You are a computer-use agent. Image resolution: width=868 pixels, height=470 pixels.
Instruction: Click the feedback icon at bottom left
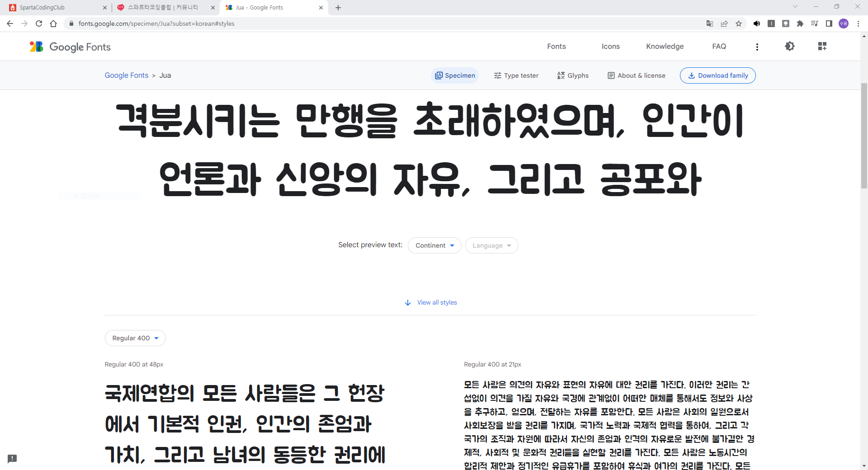pyautogui.click(x=12, y=459)
